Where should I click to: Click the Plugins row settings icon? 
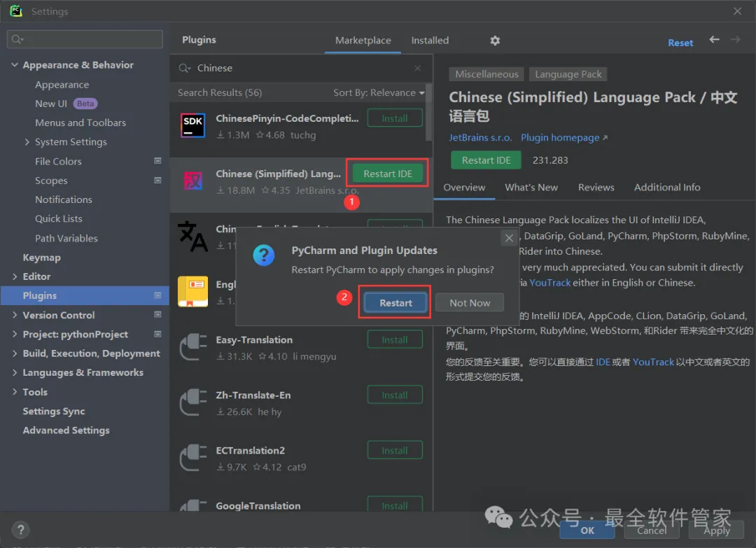pyautogui.click(x=157, y=295)
